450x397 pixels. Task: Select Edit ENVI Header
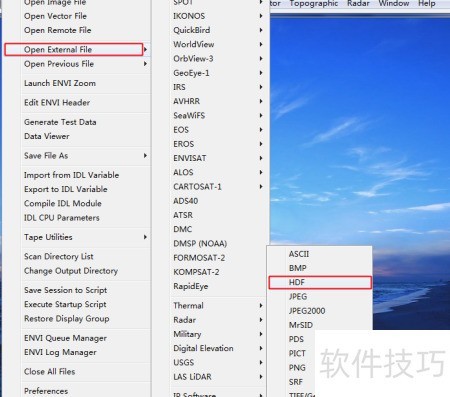coord(57,102)
